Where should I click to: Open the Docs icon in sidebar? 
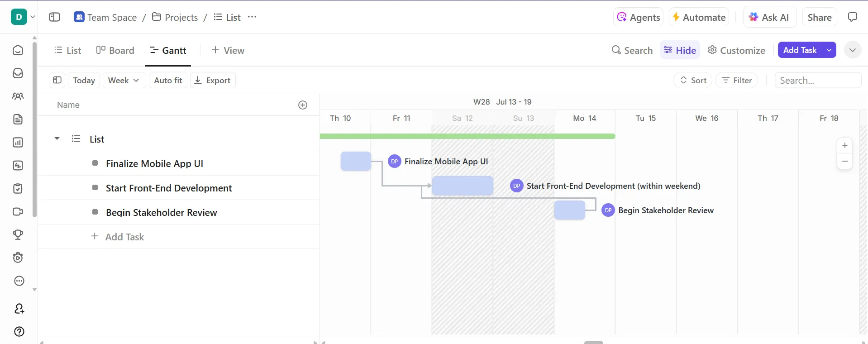coord(18,119)
